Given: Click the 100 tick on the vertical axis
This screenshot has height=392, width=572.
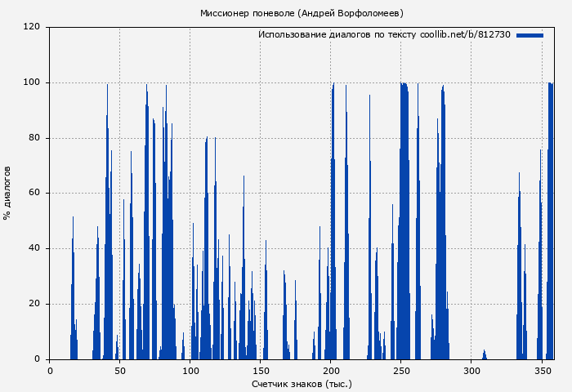Looking at the screenshot, I should coord(32,82).
